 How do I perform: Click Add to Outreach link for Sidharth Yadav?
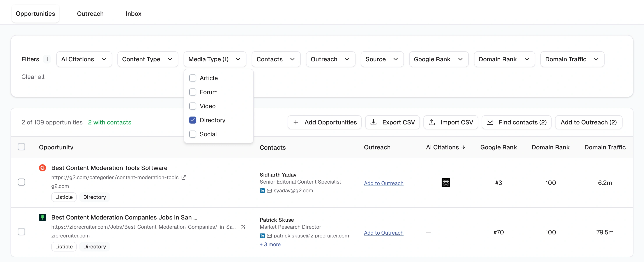pos(384,183)
